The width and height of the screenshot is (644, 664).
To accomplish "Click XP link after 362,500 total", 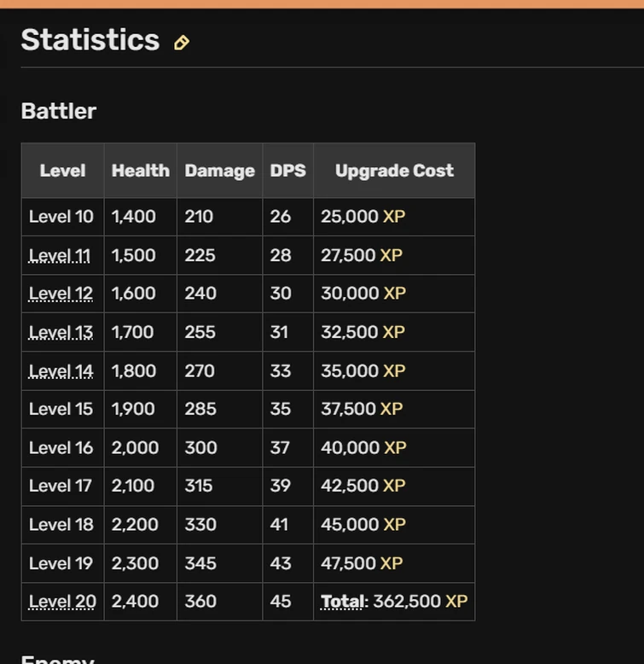I will coord(456,602).
